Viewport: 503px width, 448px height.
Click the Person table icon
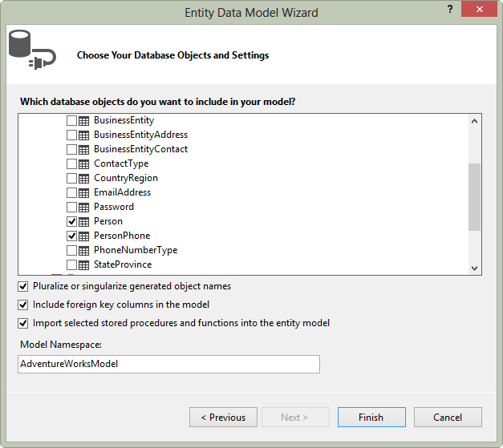point(83,222)
